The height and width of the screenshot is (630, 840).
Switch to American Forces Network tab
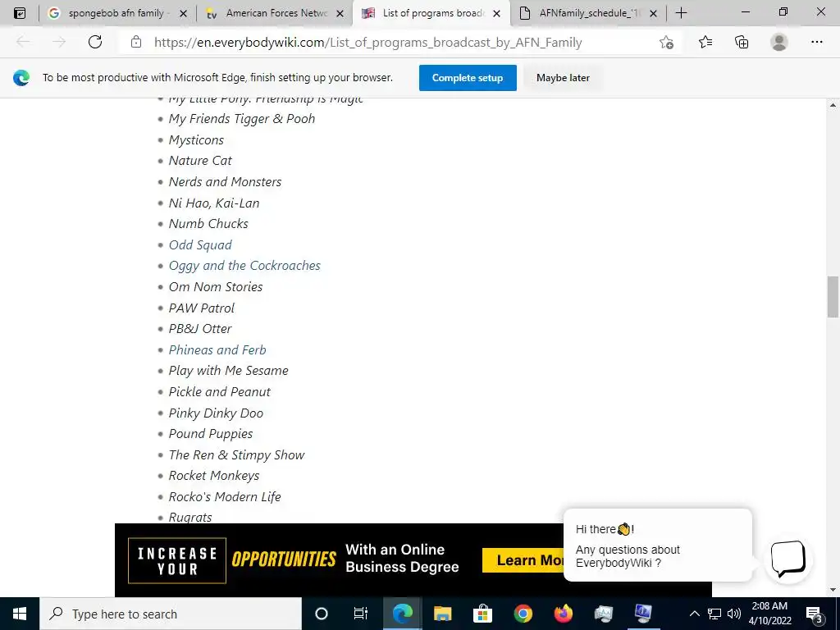tap(275, 13)
